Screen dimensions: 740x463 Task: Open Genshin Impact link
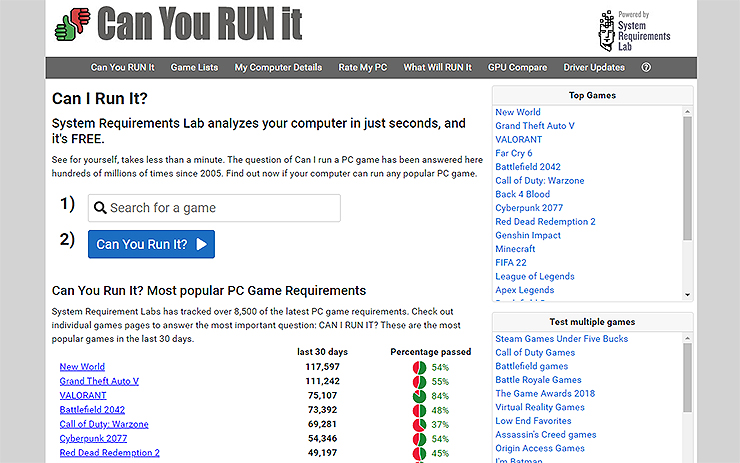pyautogui.click(x=528, y=236)
